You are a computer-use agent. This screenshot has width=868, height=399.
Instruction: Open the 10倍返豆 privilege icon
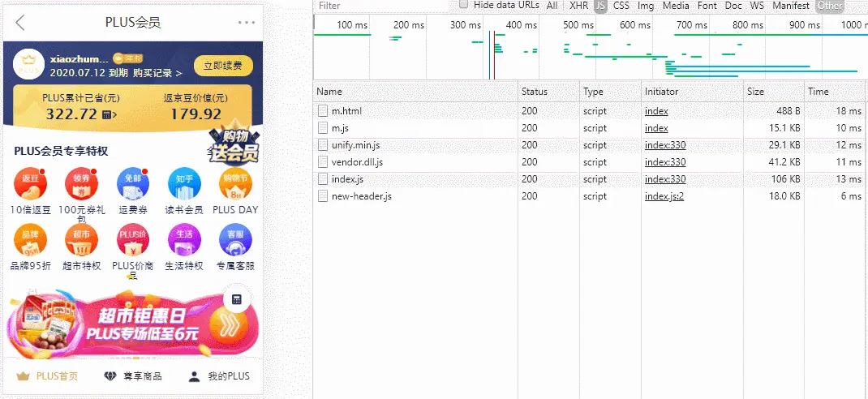(x=31, y=184)
